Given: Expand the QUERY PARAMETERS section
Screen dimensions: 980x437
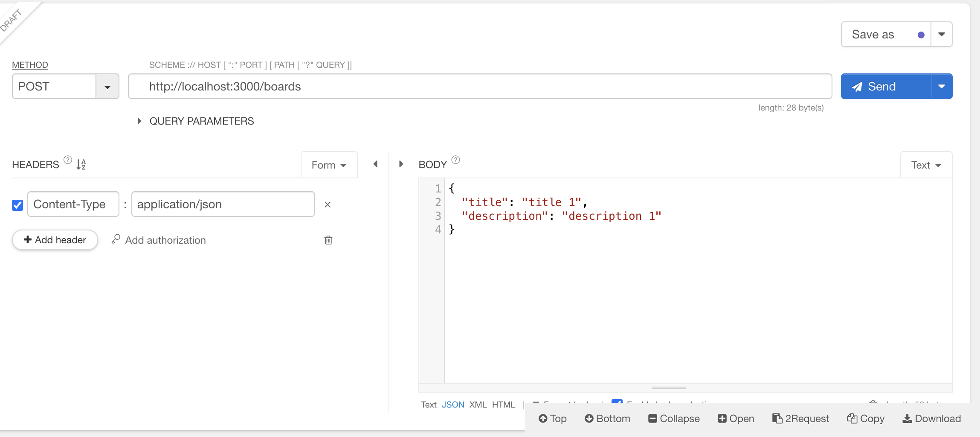Looking at the screenshot, I should point(139,121).
